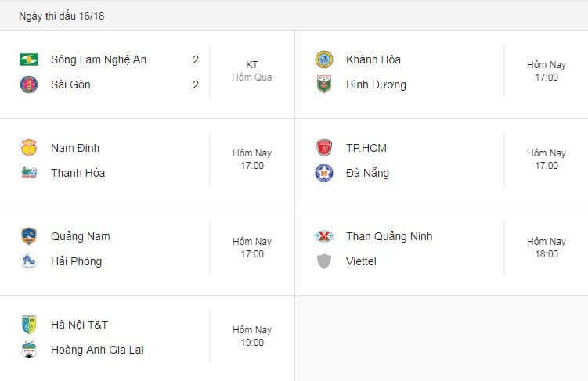Click the Thanh Hóa team logo
Screen dimensions: 588x381
[x=29, y=173]
